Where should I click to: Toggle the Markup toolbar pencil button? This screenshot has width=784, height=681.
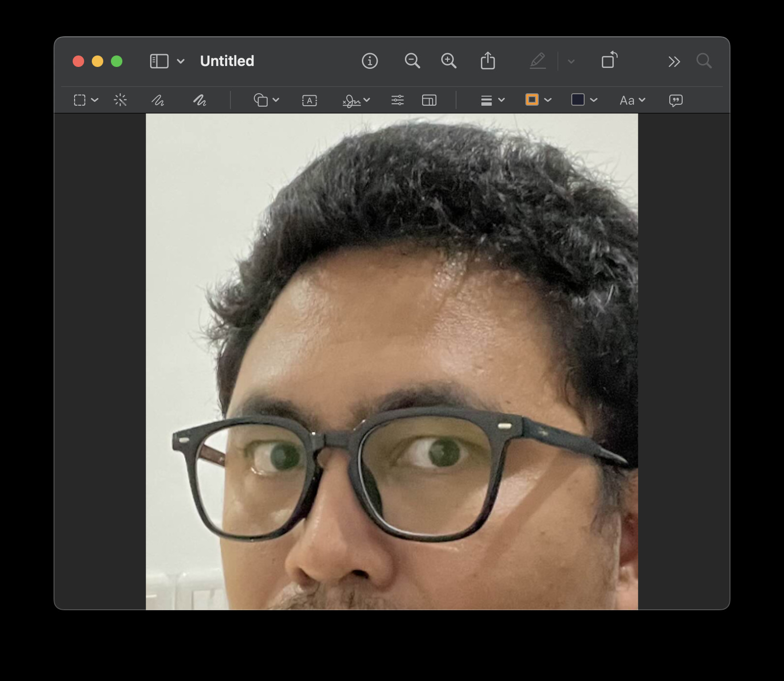538,61
